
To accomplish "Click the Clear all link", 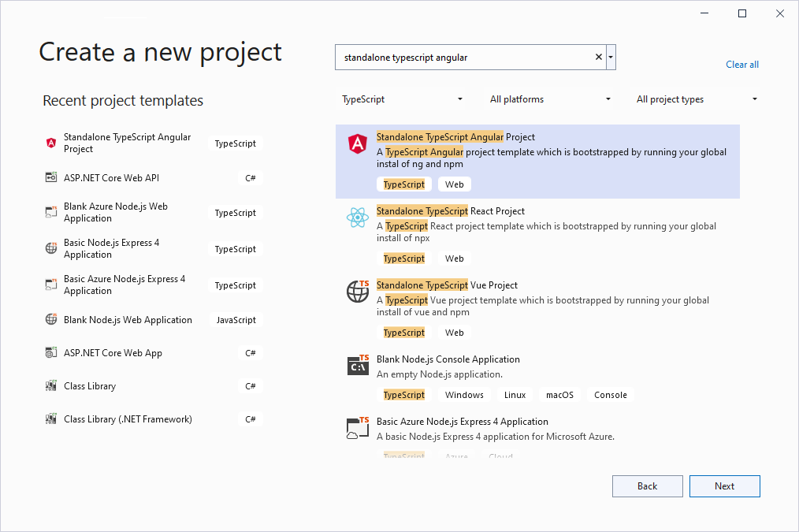I will (742, 65).
